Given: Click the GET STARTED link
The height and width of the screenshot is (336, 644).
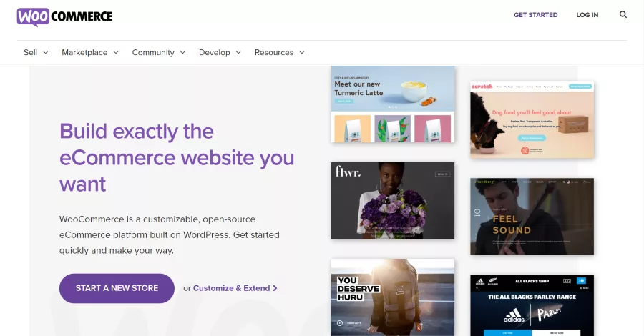Looking at the screenshot, I should [x=535, y=15].
